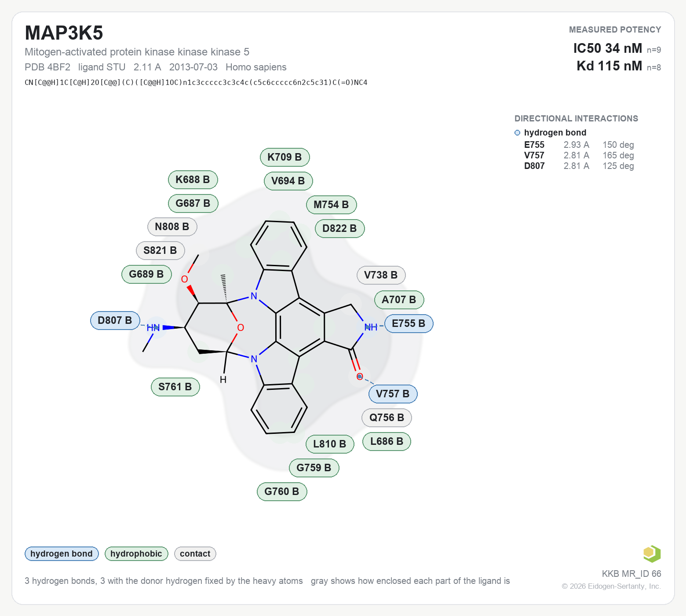Select the D807 B hydrogen bond residue
The image size is (686, 616).
coord(115,320)
